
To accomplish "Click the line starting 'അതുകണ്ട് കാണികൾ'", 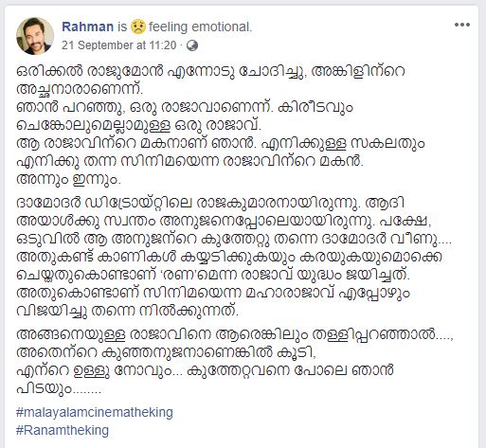I will click(229, 257).
